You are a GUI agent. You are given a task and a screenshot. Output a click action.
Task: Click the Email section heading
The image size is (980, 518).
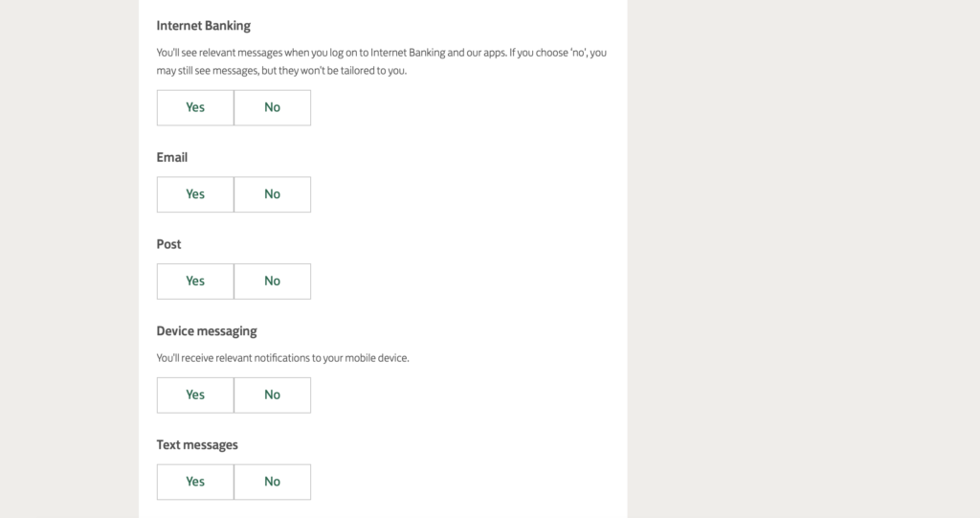tap(172, 157)
